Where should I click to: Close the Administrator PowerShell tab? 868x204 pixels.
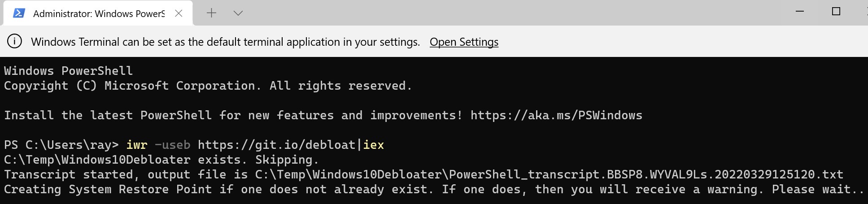tap(179, 13)
